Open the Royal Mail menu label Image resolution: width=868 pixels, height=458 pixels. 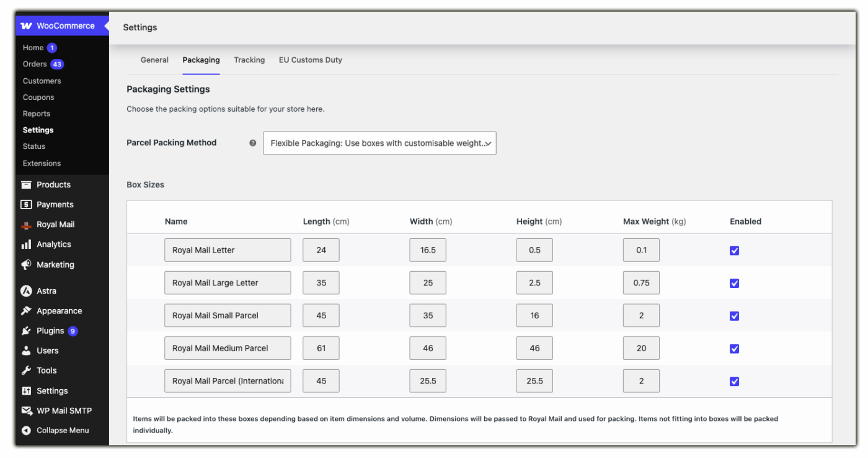pos(55,225)
